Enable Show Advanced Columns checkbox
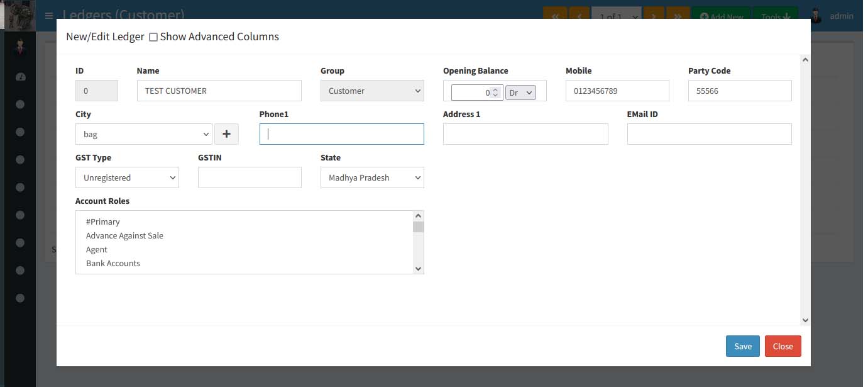This screenshot has width=868, height=387. tap(153, 37)
